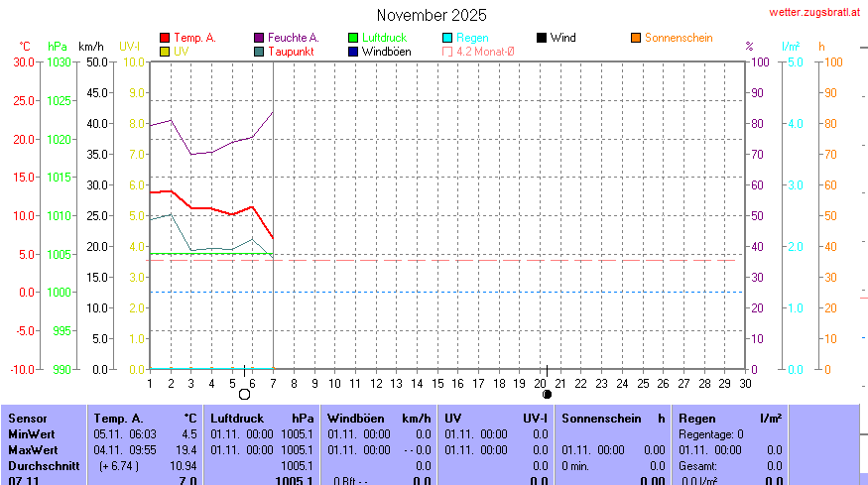The image size is (868, 485).
Task: Click the green Luftdruck legend square
Action: pyautogui.click(x=353, y=38)
